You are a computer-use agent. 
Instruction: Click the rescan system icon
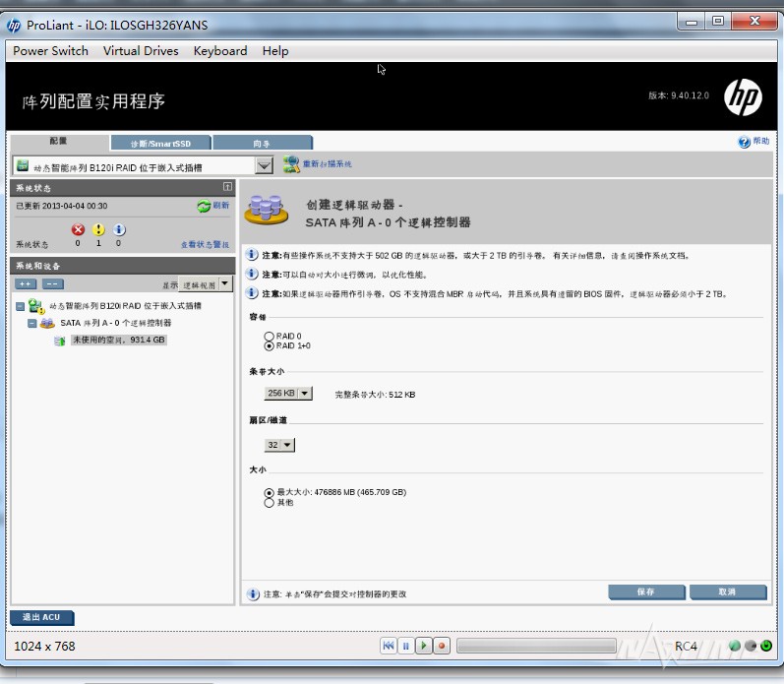[291, 164]
